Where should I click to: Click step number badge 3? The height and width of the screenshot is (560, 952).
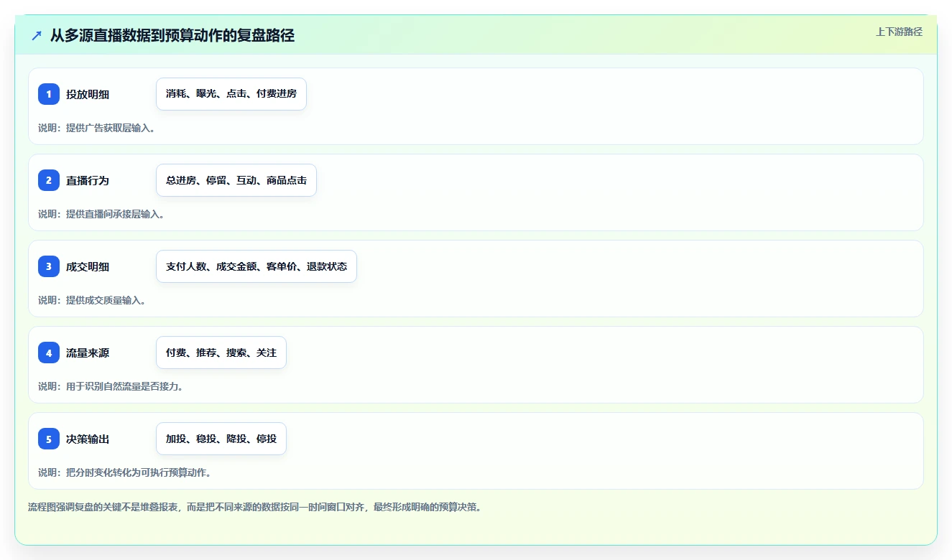(49, 266)
